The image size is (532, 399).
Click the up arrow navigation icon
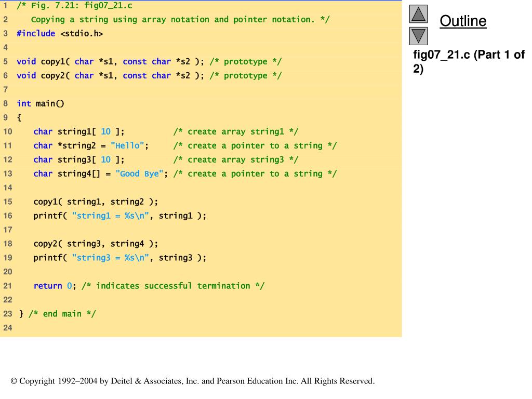418,14
